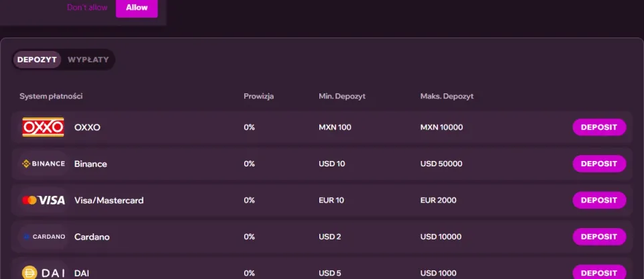Click DEPOSIT button for Visa/Mastercard

coord(599,200)
